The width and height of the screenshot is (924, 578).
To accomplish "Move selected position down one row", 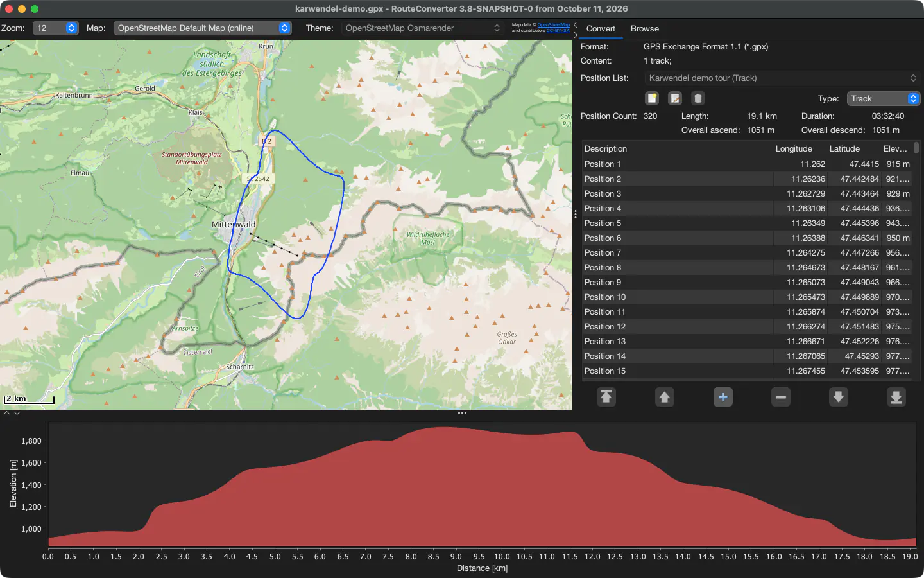I will (x=839, y=397).
